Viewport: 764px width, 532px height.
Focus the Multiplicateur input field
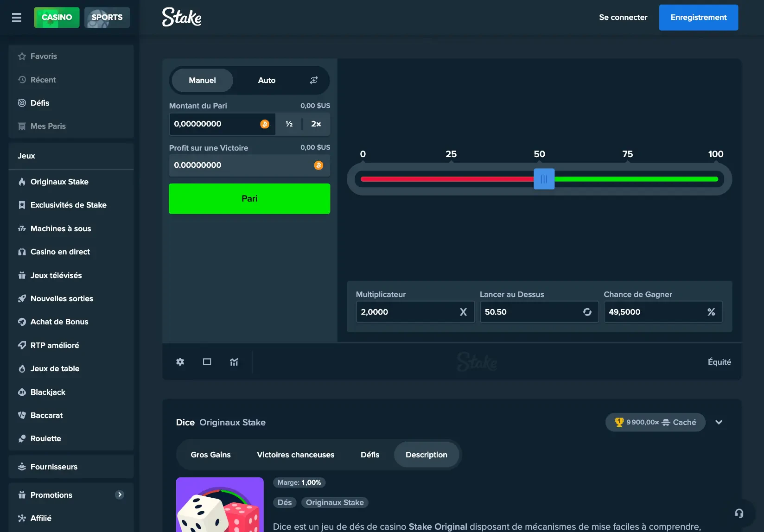(x=415, y=312)
